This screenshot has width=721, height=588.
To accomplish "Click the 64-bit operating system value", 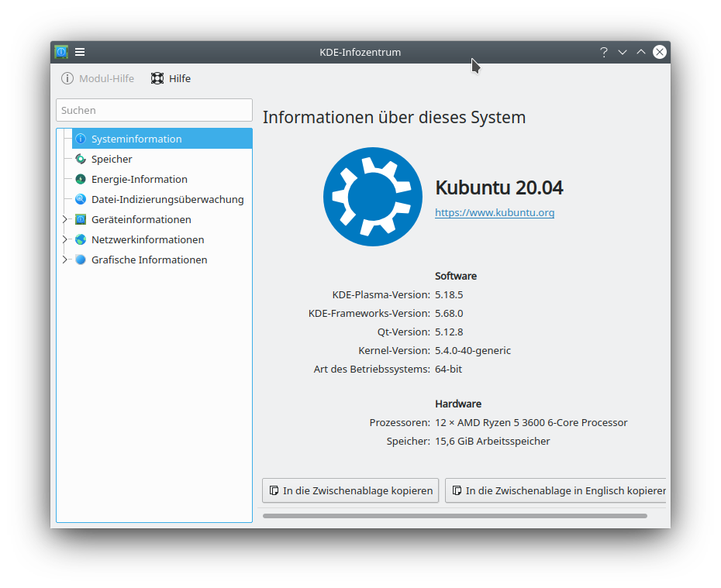I will [448, 370].
